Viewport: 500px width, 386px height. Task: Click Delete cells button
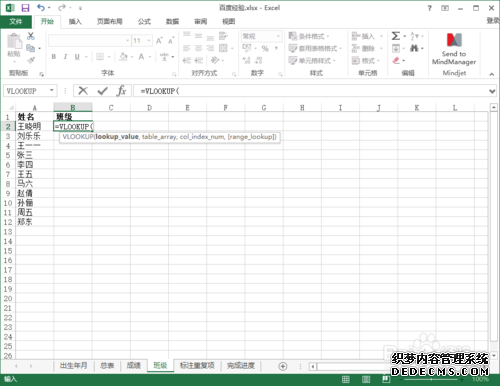364,49
